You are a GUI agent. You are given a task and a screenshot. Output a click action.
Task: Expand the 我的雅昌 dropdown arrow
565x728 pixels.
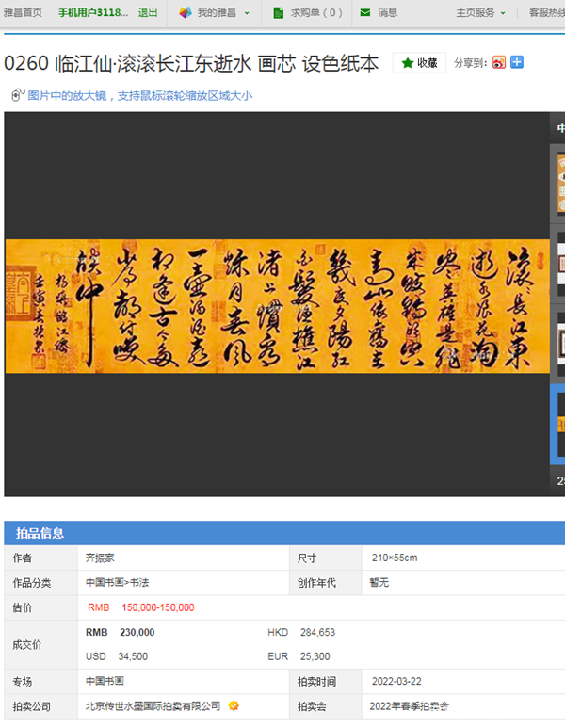[247, 13]
